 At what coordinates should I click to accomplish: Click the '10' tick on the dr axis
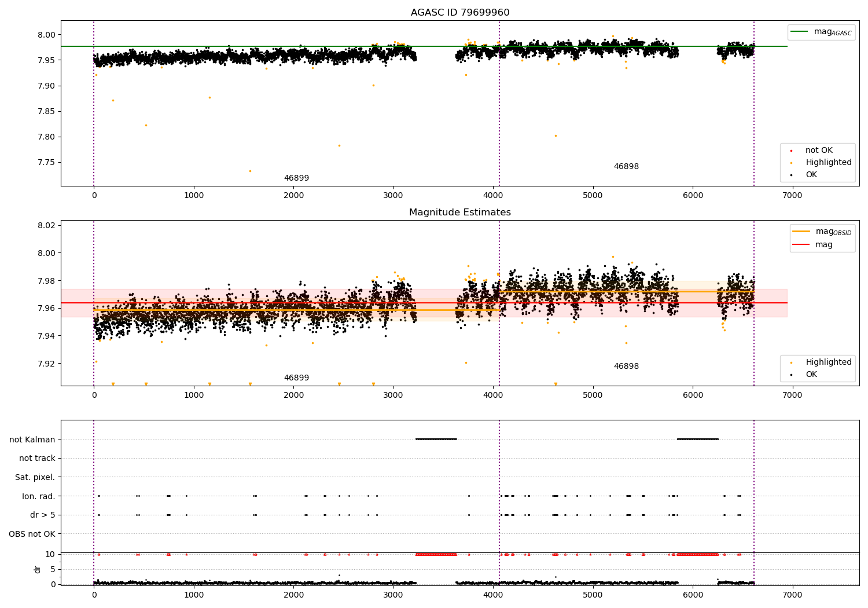pyautogui.click(x=50, y=554)
